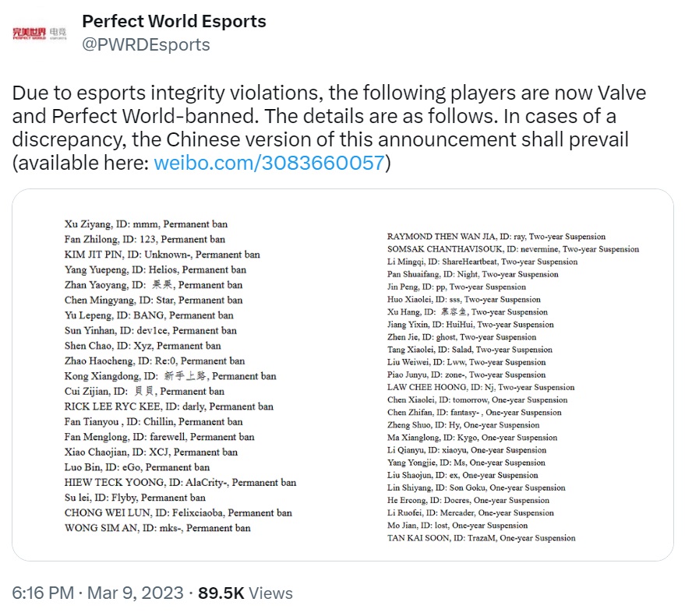Screen dimensions: 685x616
Task: Click the tweet text starting 'Due to esports'
Action: coord(329,128)
